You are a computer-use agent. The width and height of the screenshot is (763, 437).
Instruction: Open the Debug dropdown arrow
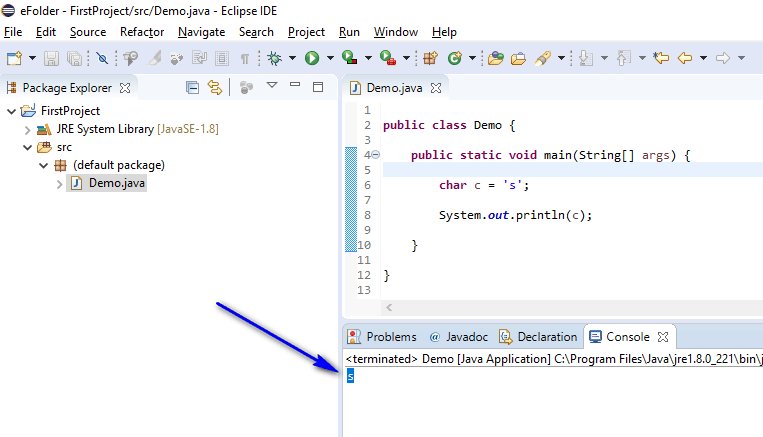coord(292,58)
